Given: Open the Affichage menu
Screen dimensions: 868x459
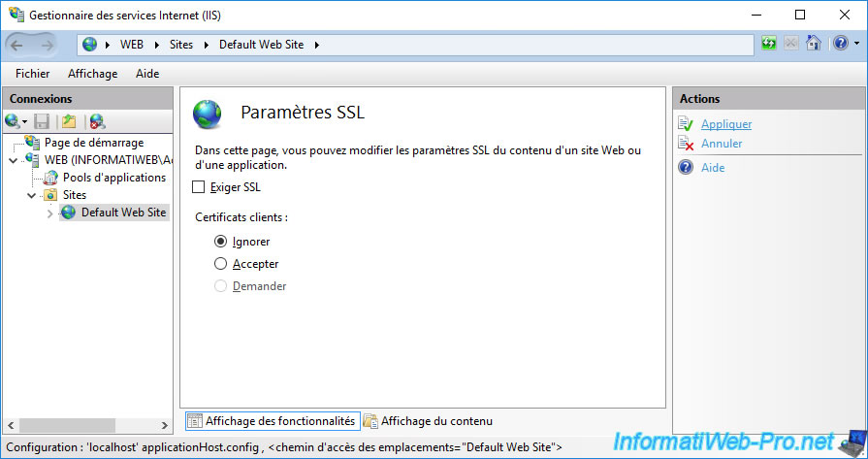Looking at the screenshot, I should pos(92,74).
